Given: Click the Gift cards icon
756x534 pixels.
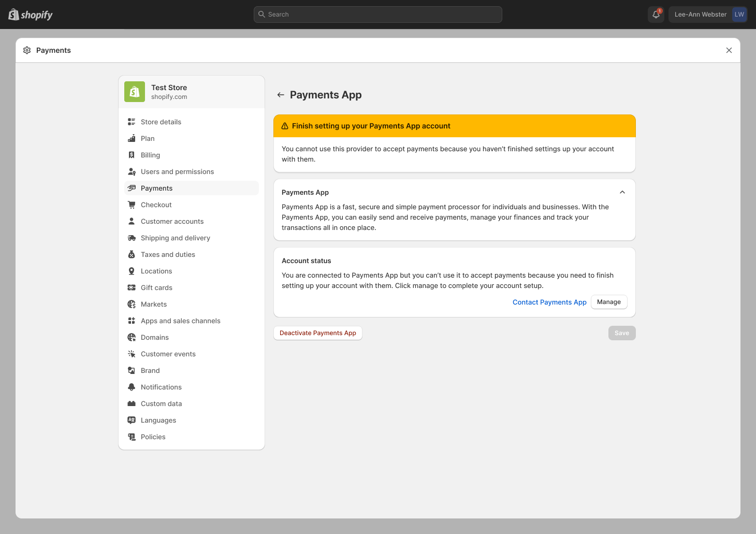Looking at the screenshot, I should coord(132,287).
